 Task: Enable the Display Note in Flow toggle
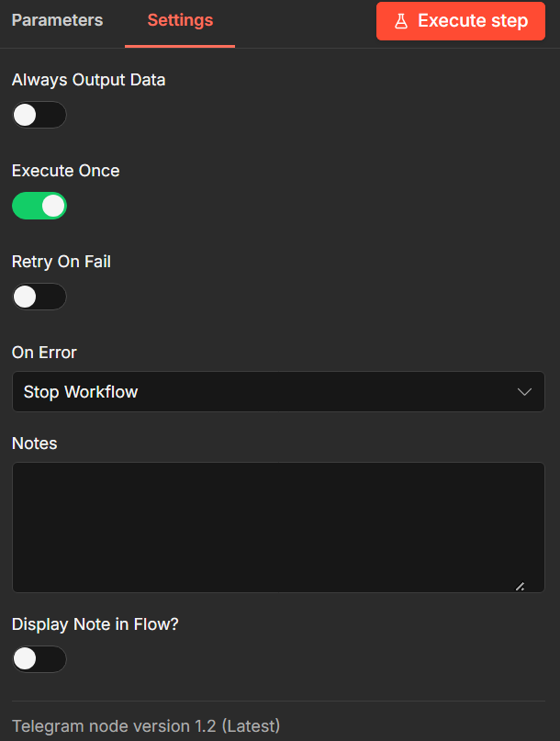click(39, 659)
